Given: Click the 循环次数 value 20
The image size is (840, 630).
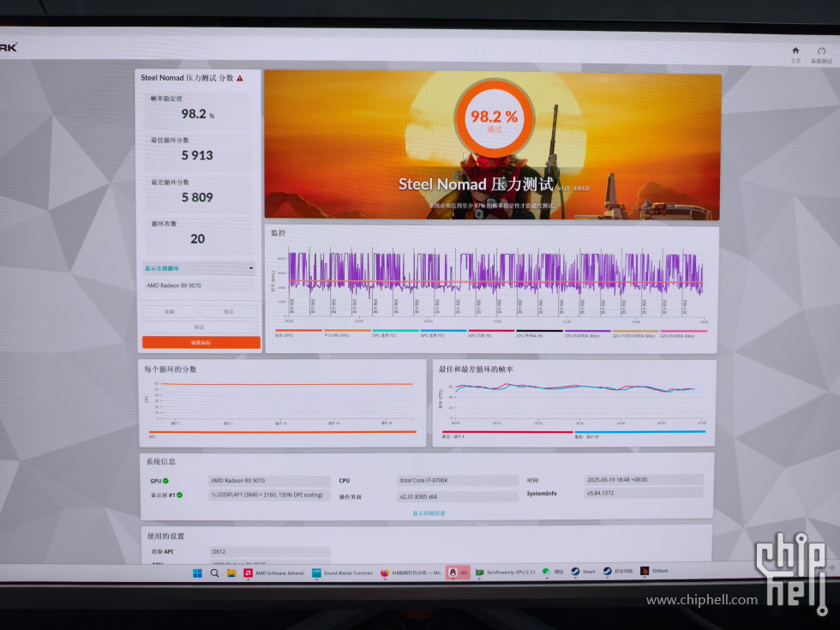Looking at the screenshot, I should point(198,239).
